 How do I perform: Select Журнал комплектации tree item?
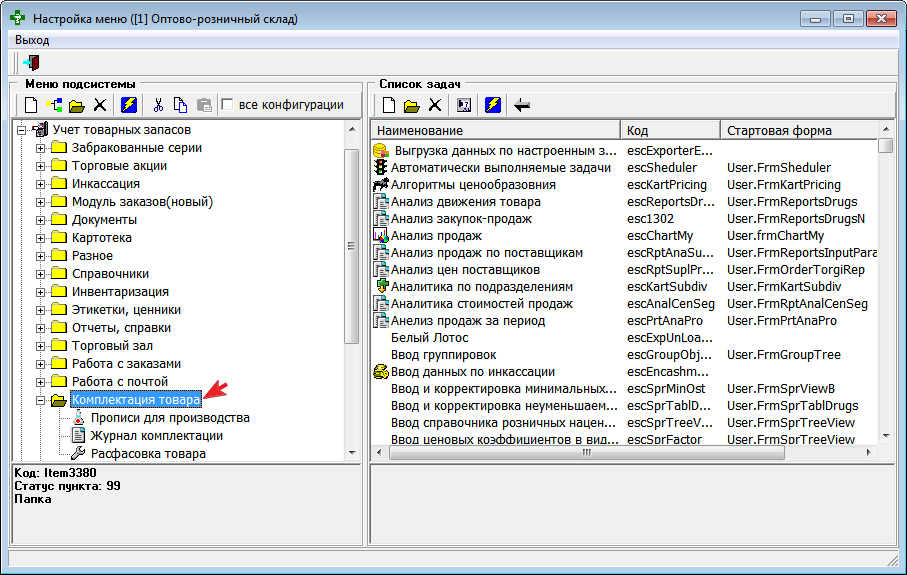156,436
